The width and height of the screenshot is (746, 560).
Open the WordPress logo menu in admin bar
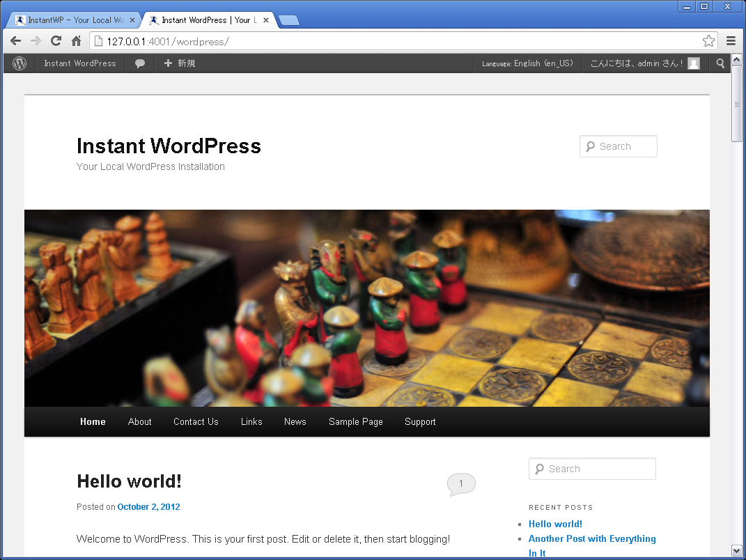[x=20, y=63]
